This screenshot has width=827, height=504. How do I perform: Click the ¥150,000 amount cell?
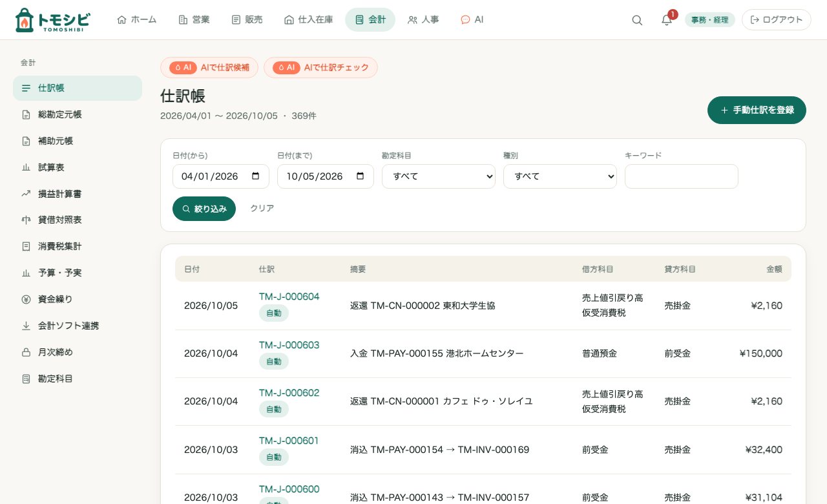tap(761, 353)
